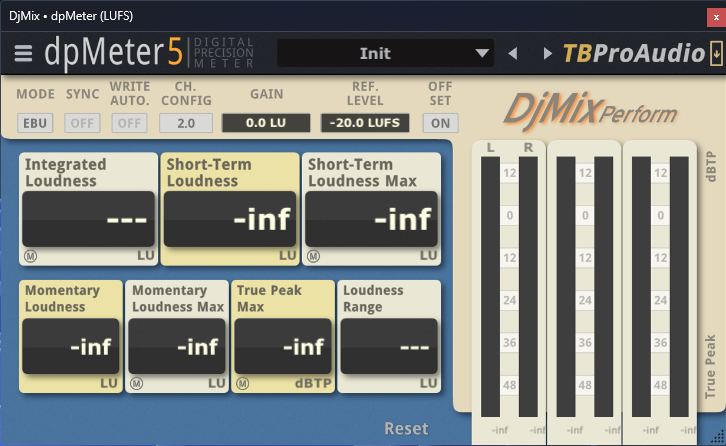Click the DjMix Perform logo
Screen dimensions: 726x446
pyautogui.click(x=590, y=112)
